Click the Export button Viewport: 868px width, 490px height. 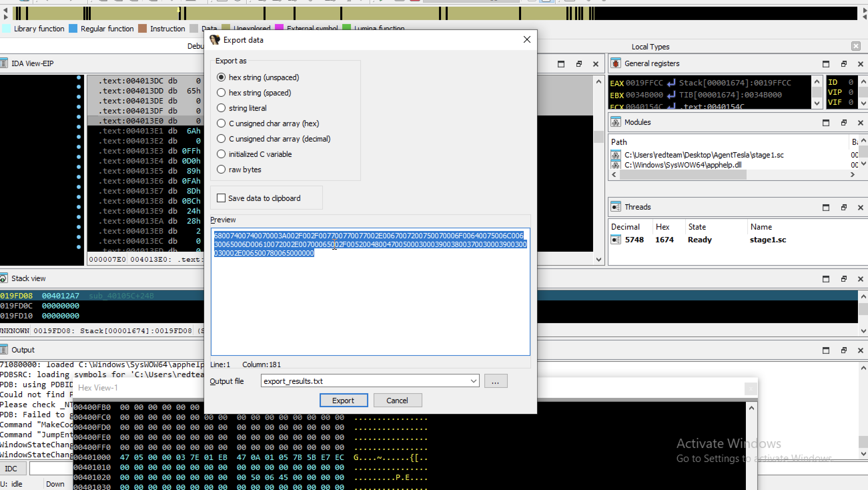coord(343,400)
